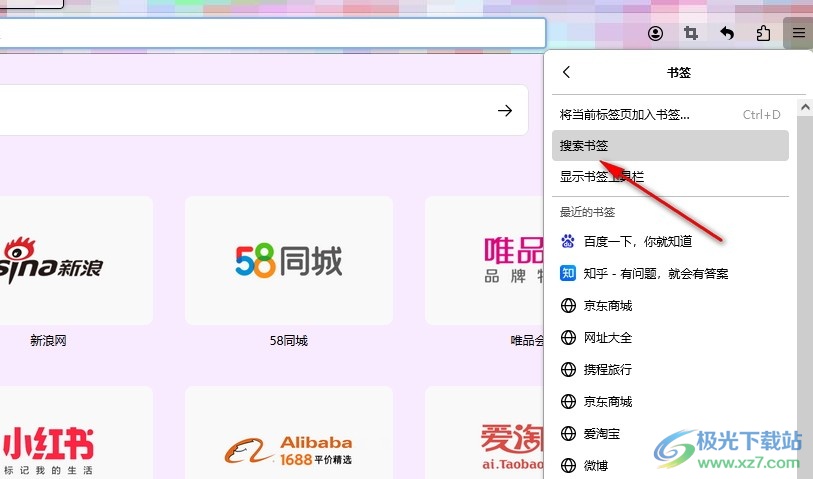
Task: Click the Baidu paw icon bookmark
Action: pyautogui.click(x=568, y=242)
